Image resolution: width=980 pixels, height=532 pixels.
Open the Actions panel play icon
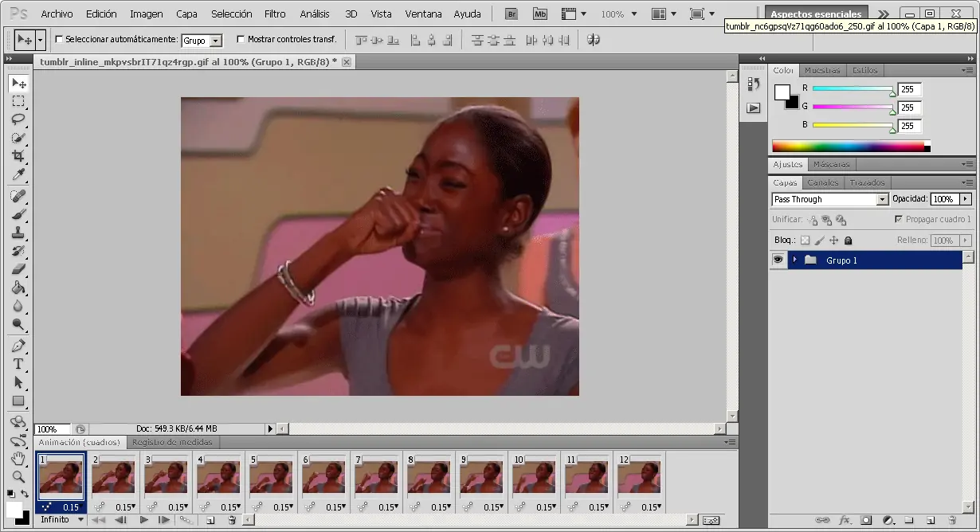click(754, 108)
